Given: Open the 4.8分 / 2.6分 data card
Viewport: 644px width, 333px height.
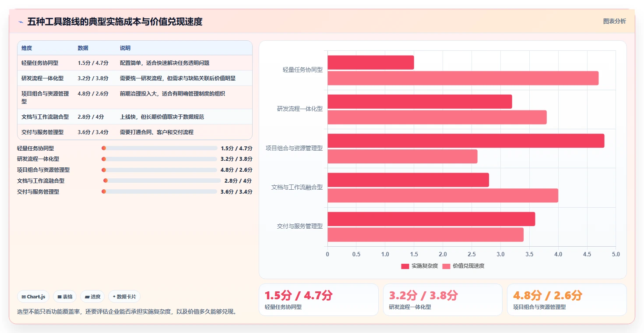Looking at the screenshot, I should point(567,300).
